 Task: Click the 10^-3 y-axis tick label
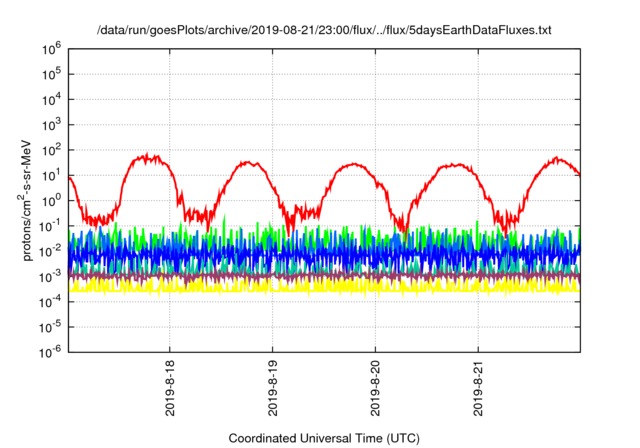tap(51, 277)
